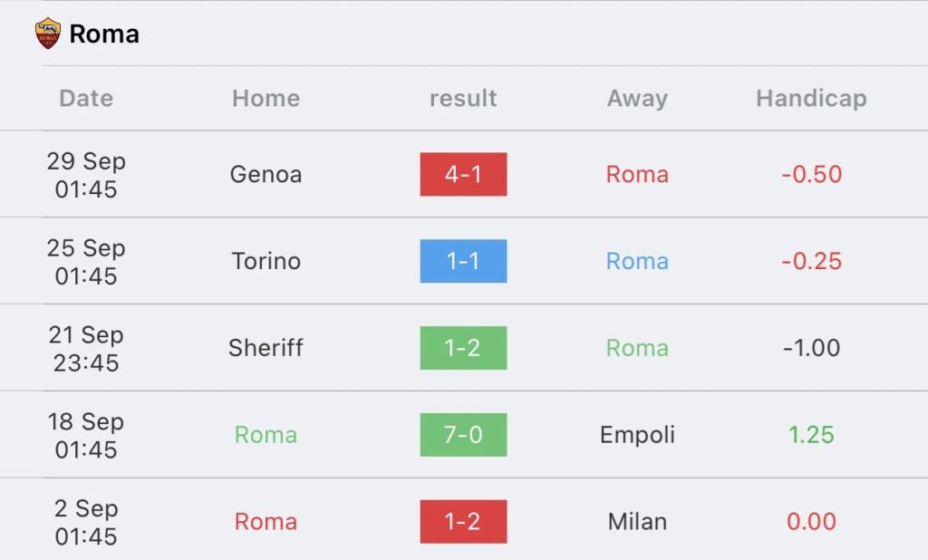Open the blue 1-1 Torino result badge

coord(463,261)
